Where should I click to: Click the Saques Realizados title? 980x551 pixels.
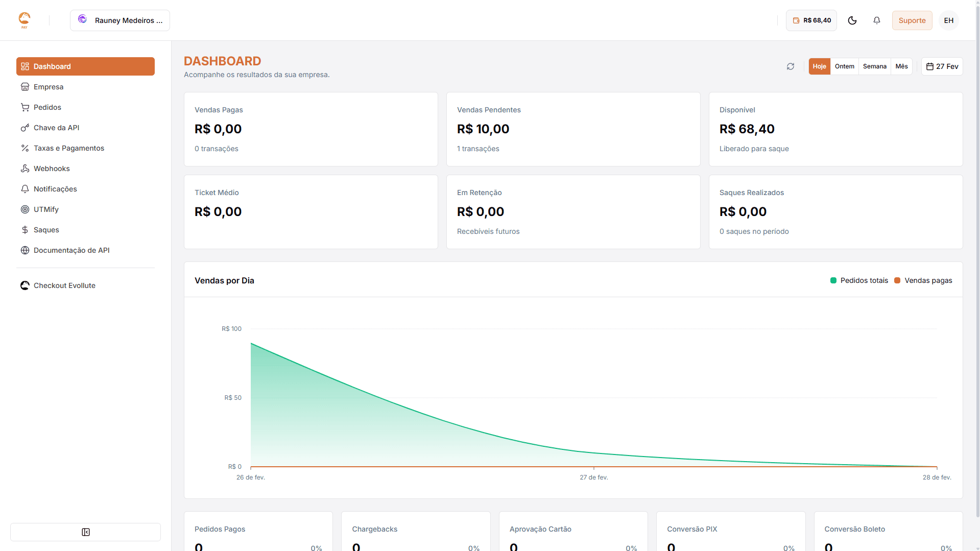pyautogui.click(x=751, y=193)
